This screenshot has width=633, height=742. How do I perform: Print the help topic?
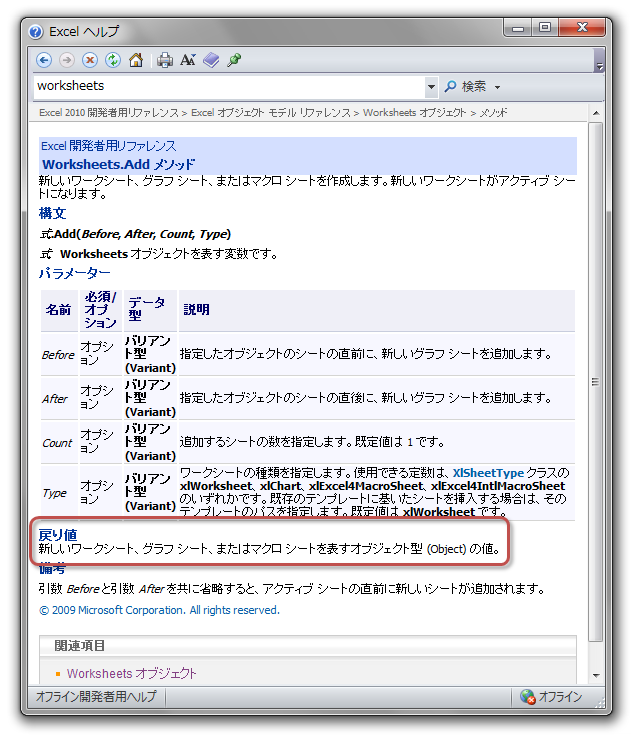pyautogui.click(x=165, y=60)
